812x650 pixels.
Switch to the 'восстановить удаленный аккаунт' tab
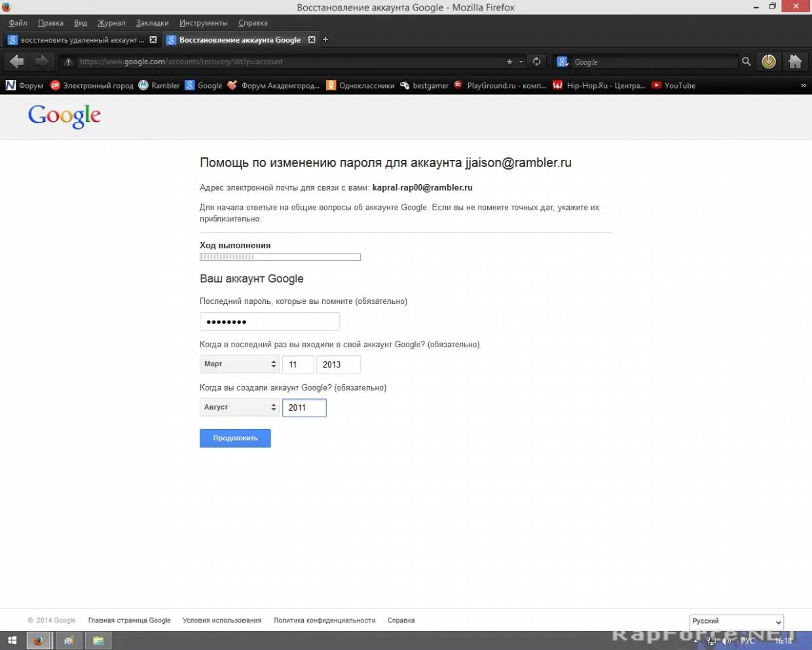pos(82,39)
